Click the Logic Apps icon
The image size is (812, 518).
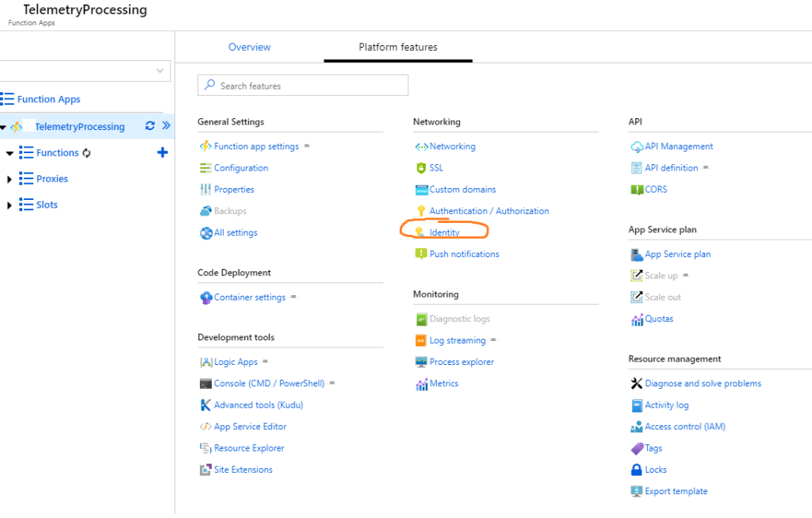(206, 362)
